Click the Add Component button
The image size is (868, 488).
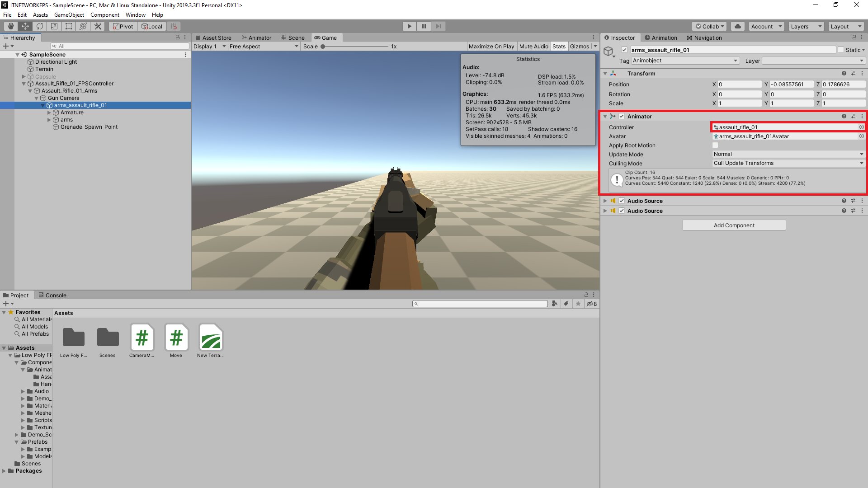click(733, 225)
